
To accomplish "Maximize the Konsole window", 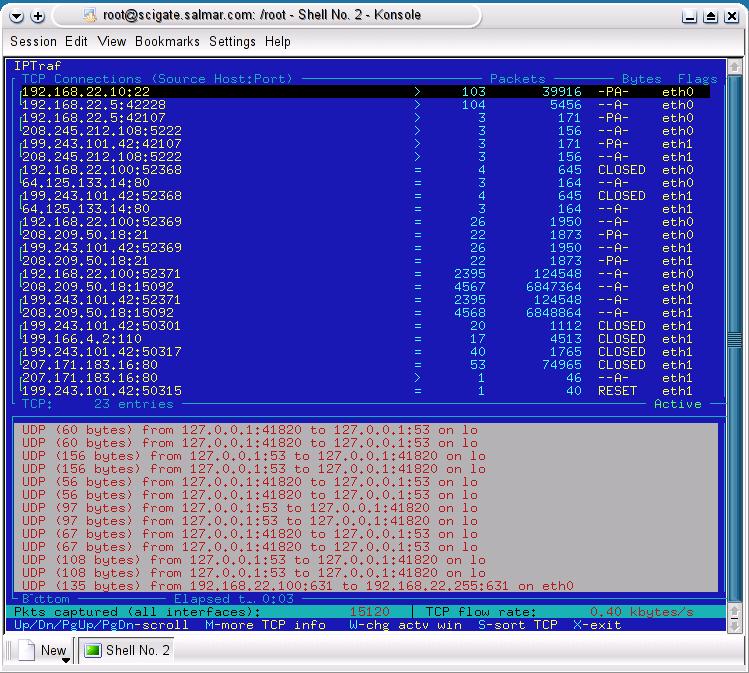I will pyautogui.click(x=711, y=16).
